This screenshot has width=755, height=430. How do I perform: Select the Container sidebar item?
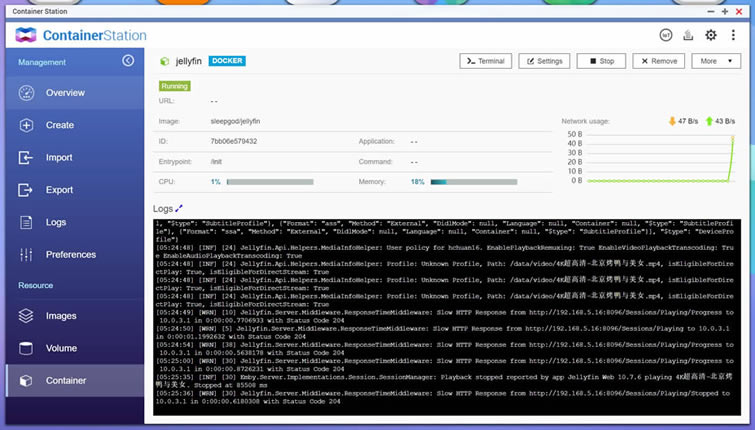click(75, 380)
